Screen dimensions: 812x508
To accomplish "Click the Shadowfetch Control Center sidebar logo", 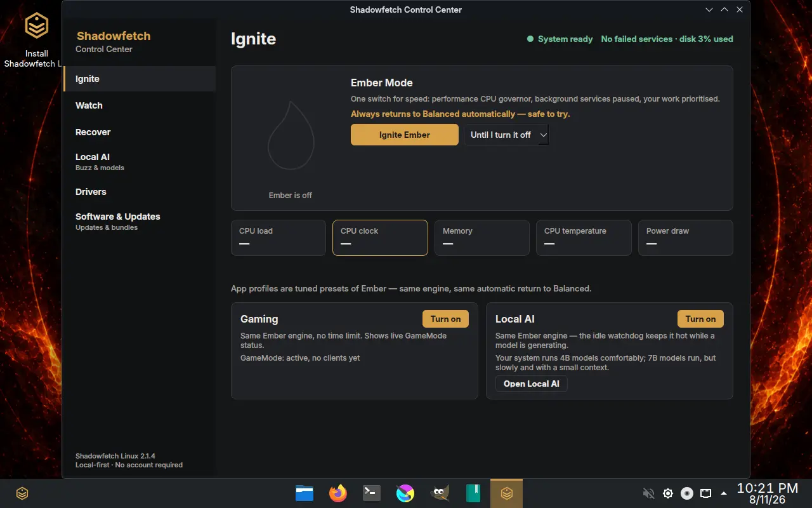I will pos(114,42).
